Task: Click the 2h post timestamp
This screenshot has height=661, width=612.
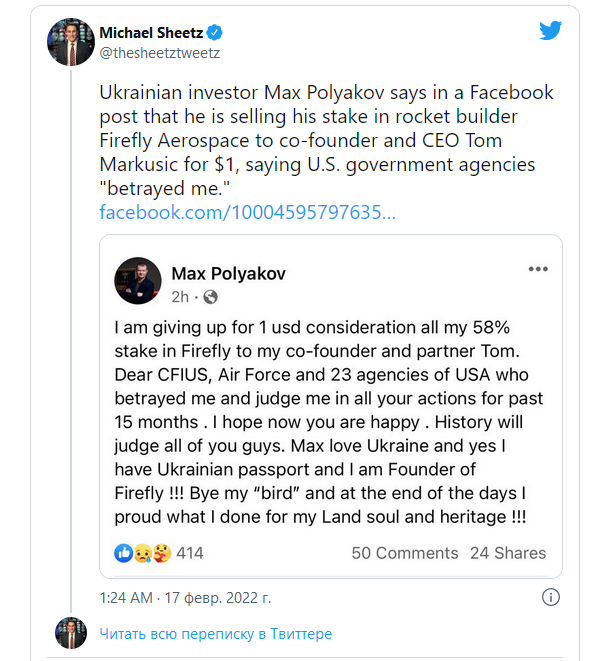Action: coord(180,297)
